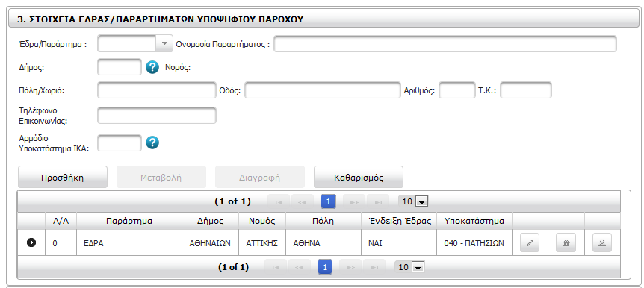
Task: Click the Α/Α column header
Action: click(61, 221)
